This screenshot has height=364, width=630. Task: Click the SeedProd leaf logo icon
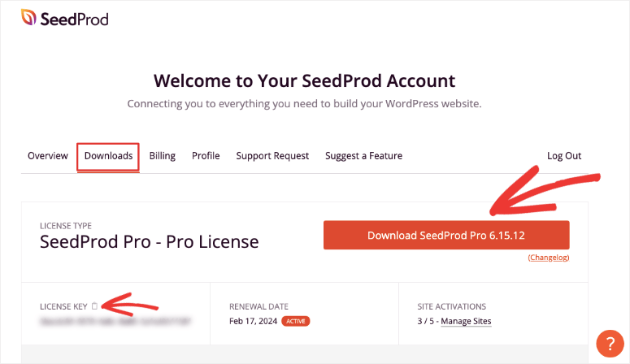(x=28, y=17)
